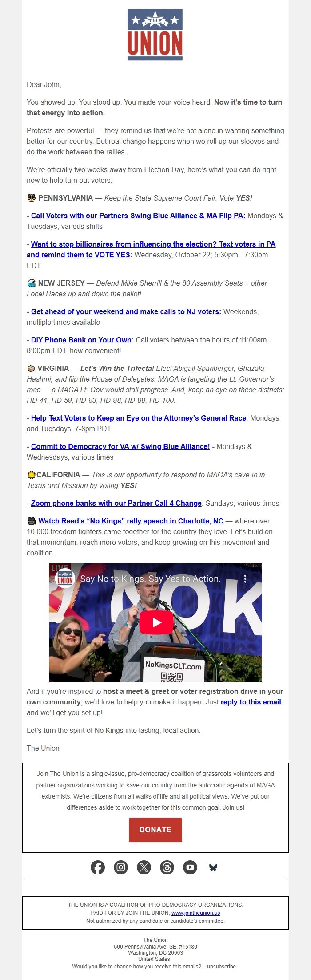Open Call Voters with Swing Blue Alliance link
311x980 pixels.
[138, 216]
